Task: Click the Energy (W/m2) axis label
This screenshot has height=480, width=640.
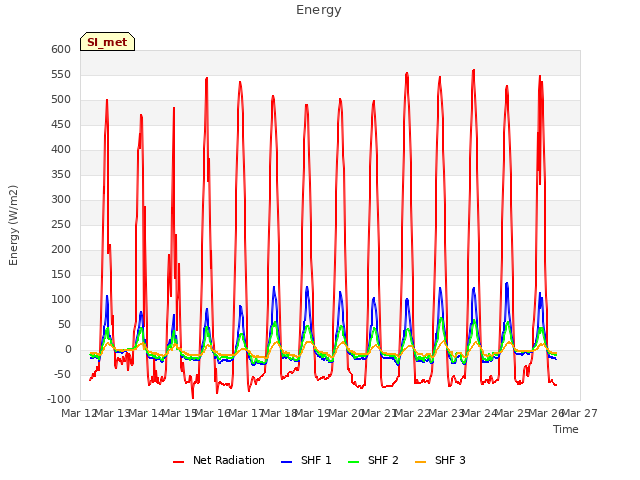Action: tap(13, 225)
